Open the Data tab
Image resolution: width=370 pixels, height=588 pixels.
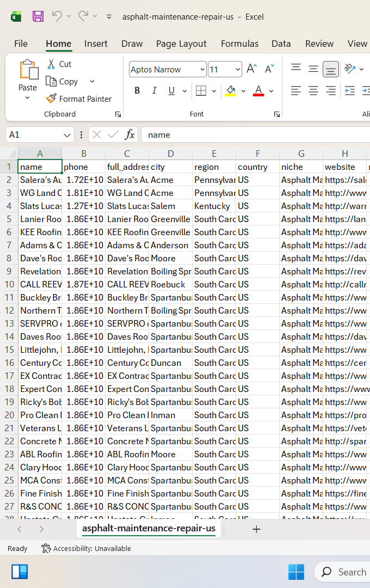[x=281, y=44]
